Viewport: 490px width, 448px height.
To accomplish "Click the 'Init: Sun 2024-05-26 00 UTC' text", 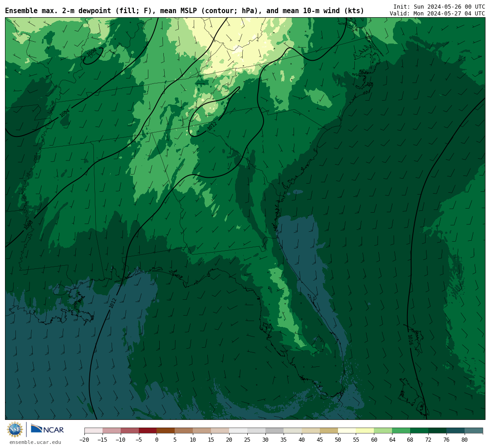I will (x=439, y=6).
